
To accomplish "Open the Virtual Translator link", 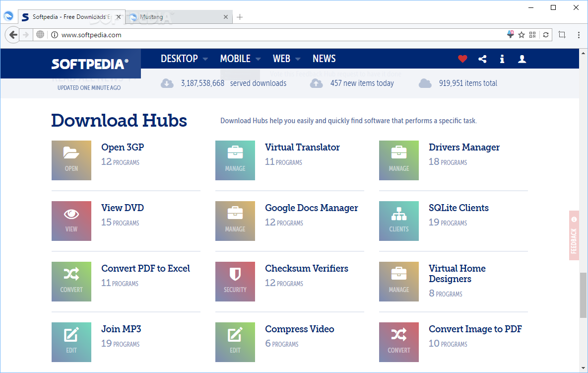I will click(302, 147).
